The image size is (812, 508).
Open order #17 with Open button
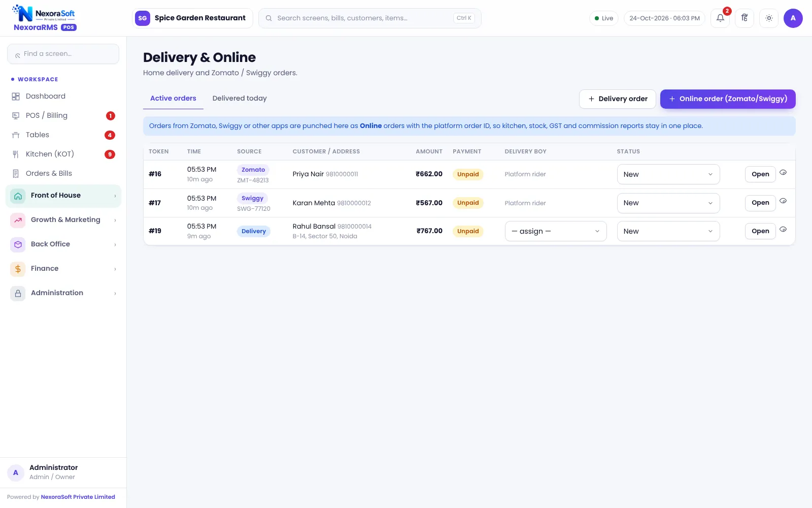point(760,203)
